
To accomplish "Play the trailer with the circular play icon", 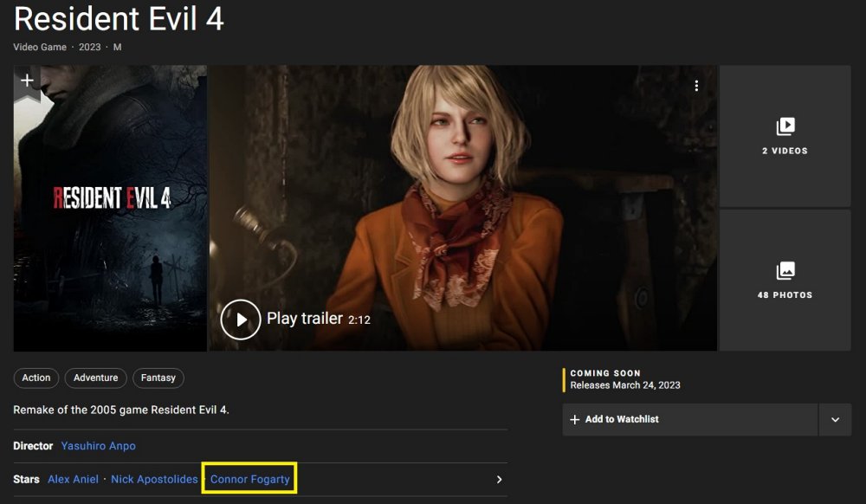I will 240,320.
